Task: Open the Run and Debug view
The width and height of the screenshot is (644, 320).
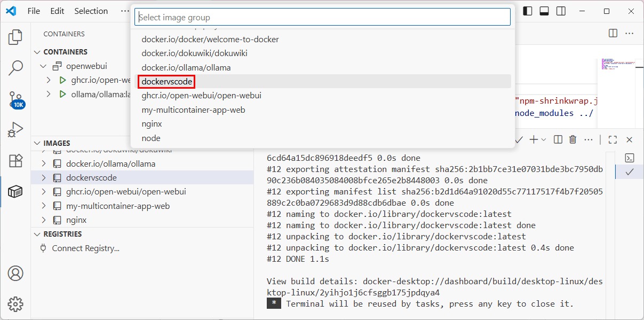Action: tap(15, 130)
